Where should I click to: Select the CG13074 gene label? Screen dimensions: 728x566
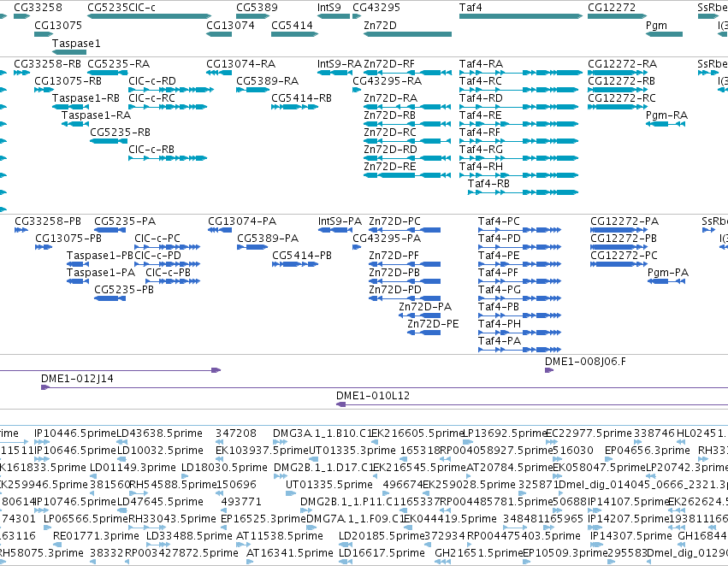(x=230, y=26)
